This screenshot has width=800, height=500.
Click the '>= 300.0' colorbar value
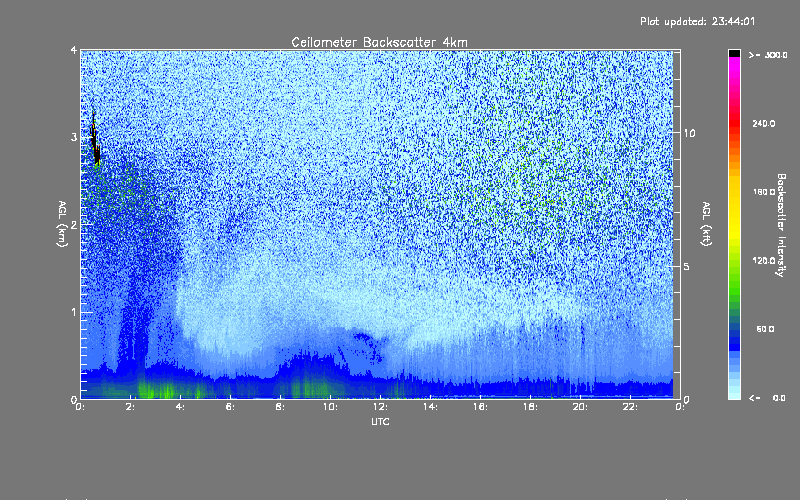768,55
